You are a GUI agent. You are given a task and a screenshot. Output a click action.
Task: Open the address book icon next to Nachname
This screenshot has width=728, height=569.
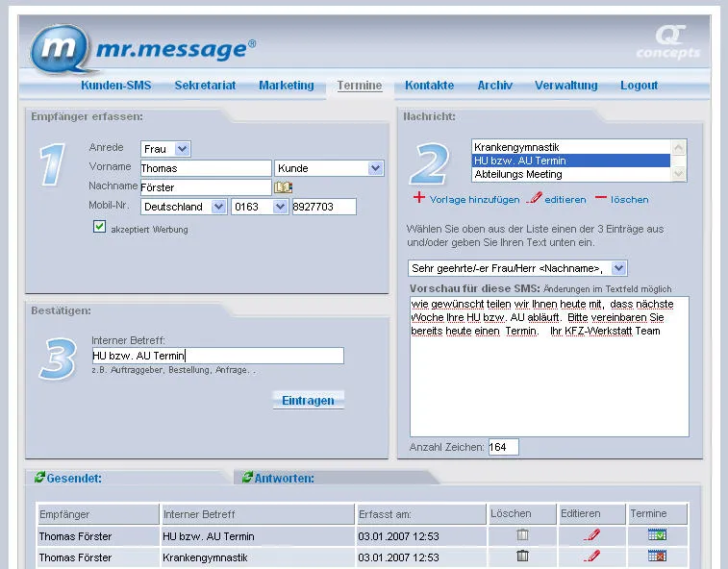coord(283,187)
